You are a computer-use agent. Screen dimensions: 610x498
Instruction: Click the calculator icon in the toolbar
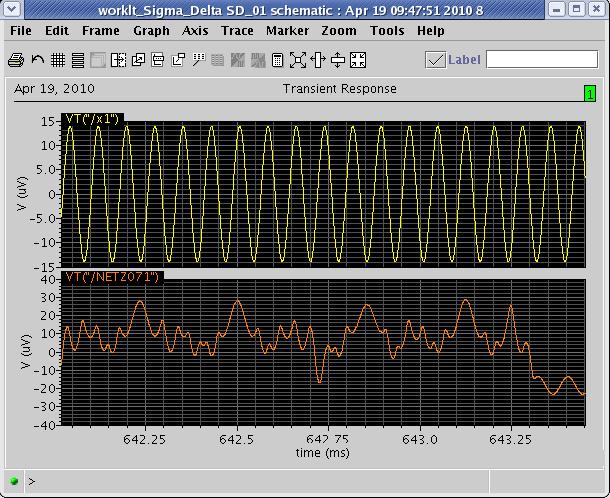coord(278,60)
